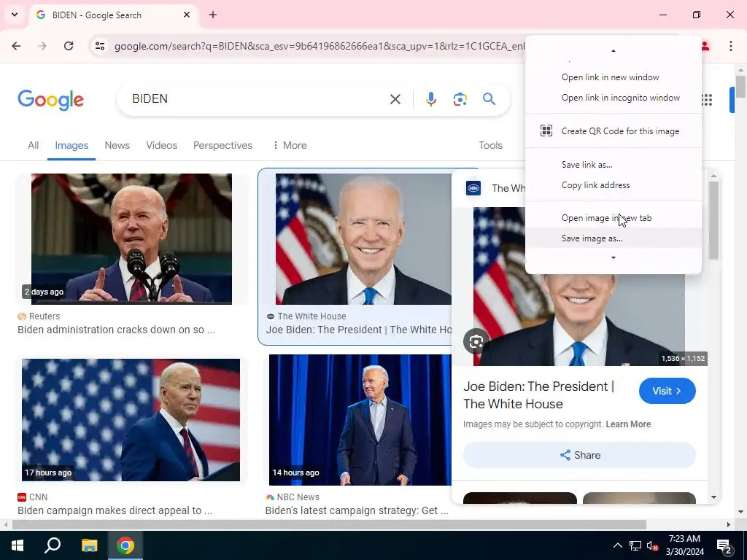Switch to the All results tab

[x=33, y=145]
